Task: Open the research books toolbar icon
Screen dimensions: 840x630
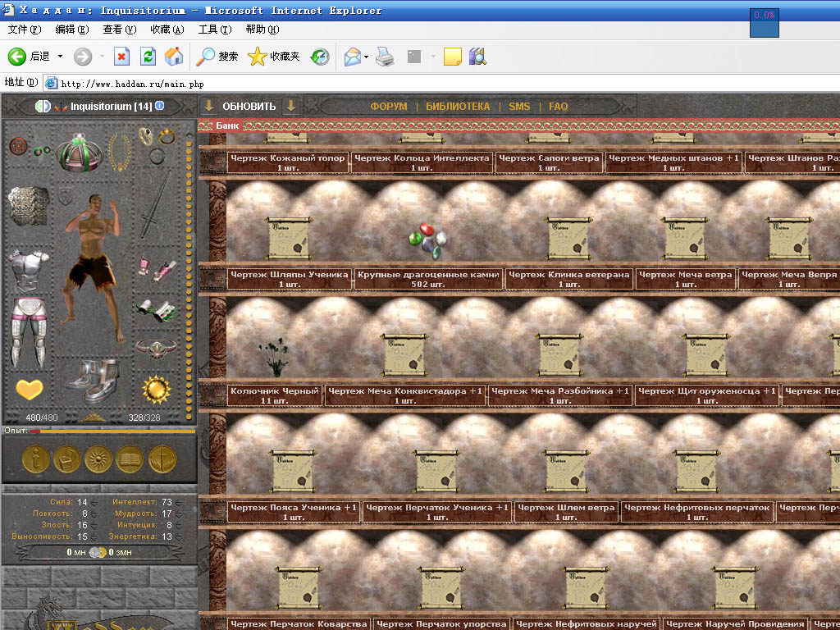Action: [x=477, y=57]
